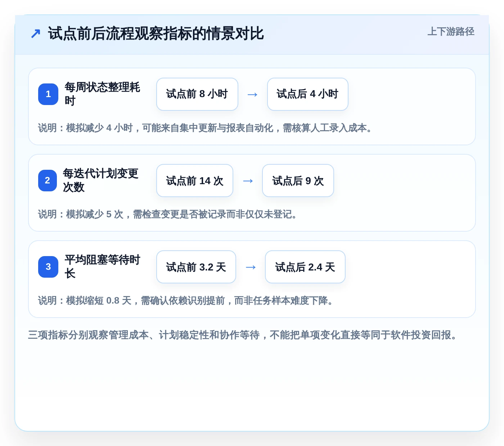Screen dimensions: 504x446
Task: Select the 每周状态整理耗时 metric label
Action: pos(102,94)
